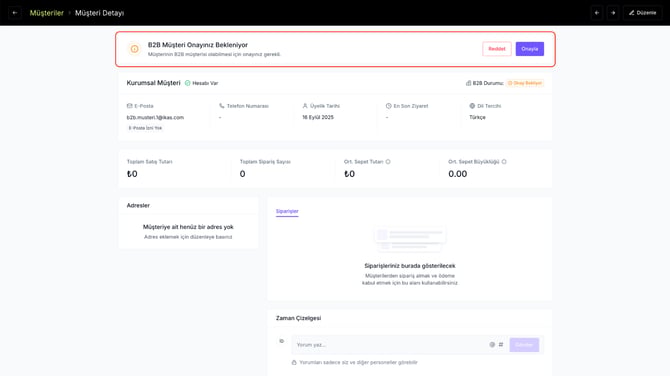This screenshot has width=670, height=376.
Task: Click the Onay Bekliyor status badge
Action: pos(525,83)
